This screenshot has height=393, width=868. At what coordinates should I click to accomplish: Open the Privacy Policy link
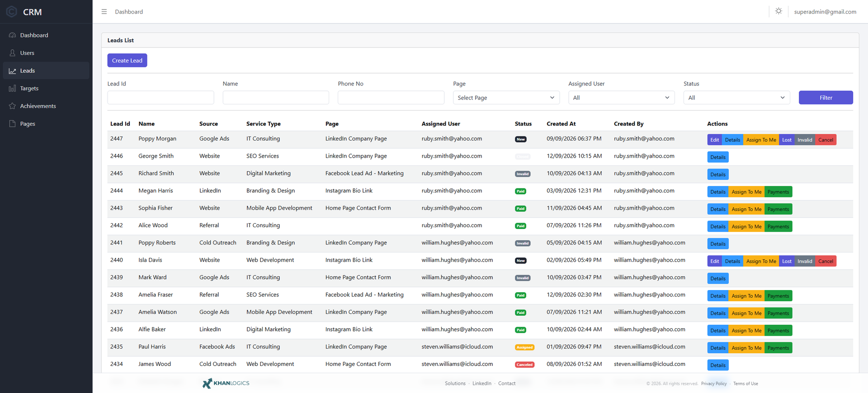[x=714, y=384]
